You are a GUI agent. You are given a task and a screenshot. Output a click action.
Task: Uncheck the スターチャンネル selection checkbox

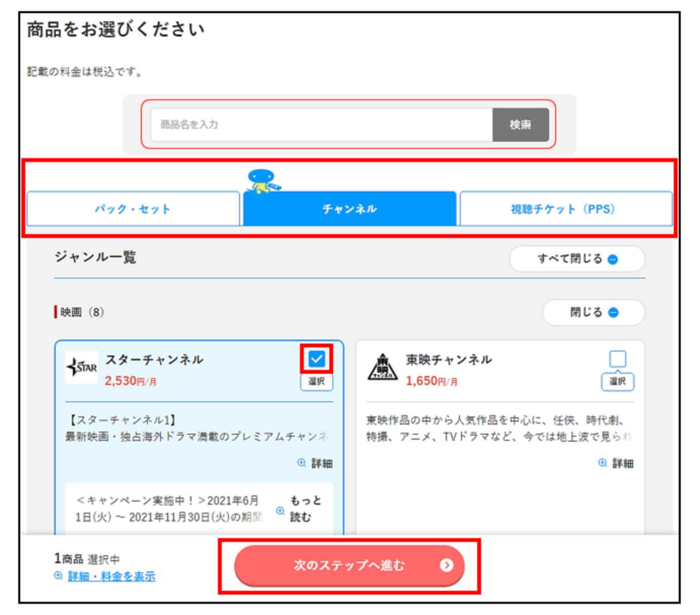(318, 360)
